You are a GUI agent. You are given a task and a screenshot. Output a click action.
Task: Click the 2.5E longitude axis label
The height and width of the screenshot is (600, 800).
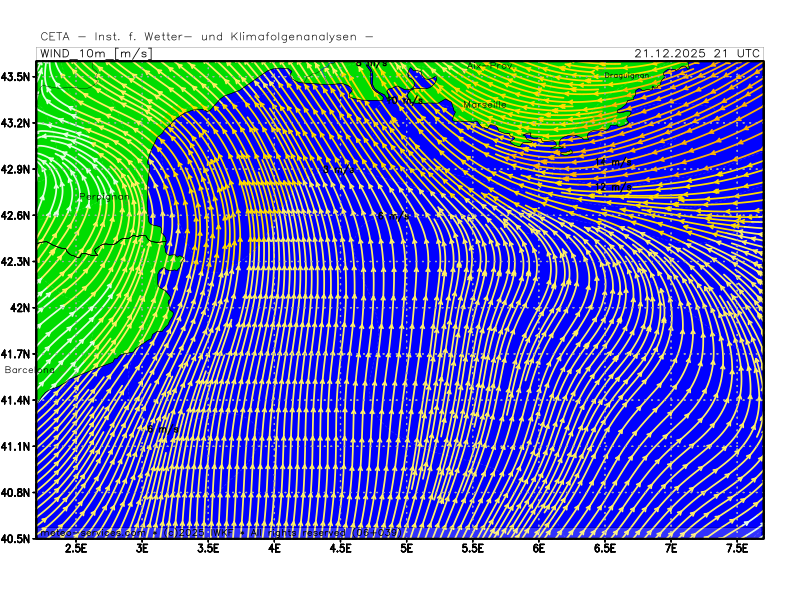coord(77,549)
